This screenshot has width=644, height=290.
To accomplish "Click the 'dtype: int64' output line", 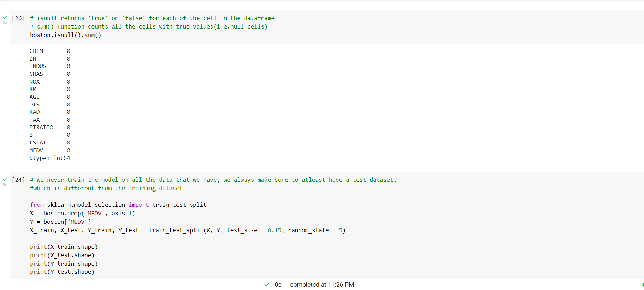I will coord(50,158).
